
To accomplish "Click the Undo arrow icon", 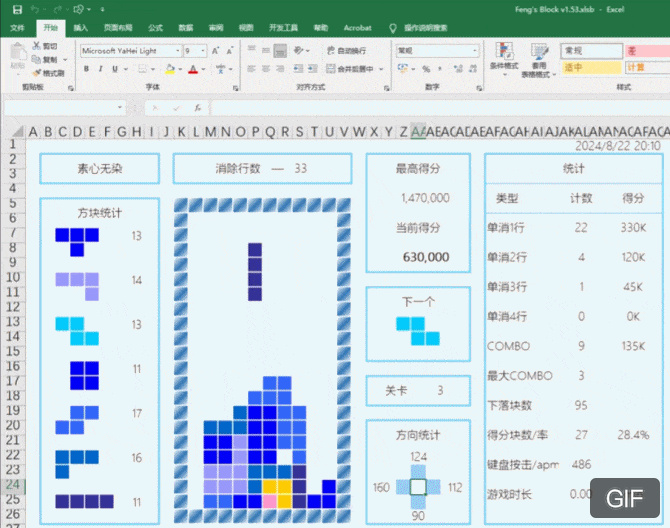I will click(36, 9).
